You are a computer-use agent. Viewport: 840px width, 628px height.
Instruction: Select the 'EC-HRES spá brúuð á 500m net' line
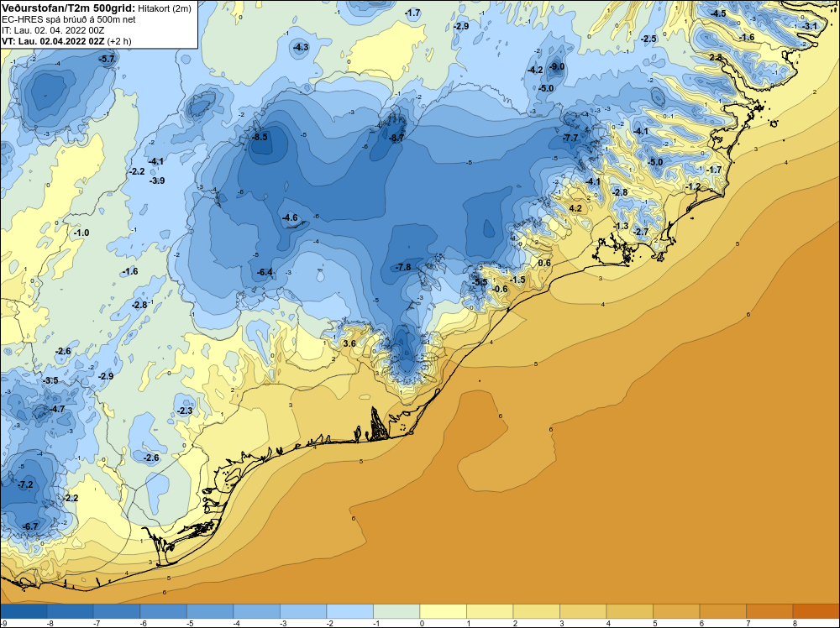[x=69, y=19]
